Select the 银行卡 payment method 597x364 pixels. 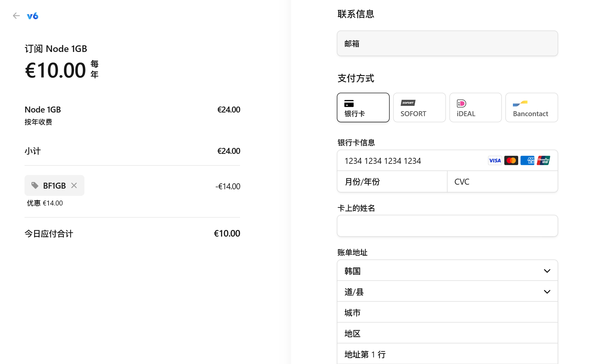(363, 108)
